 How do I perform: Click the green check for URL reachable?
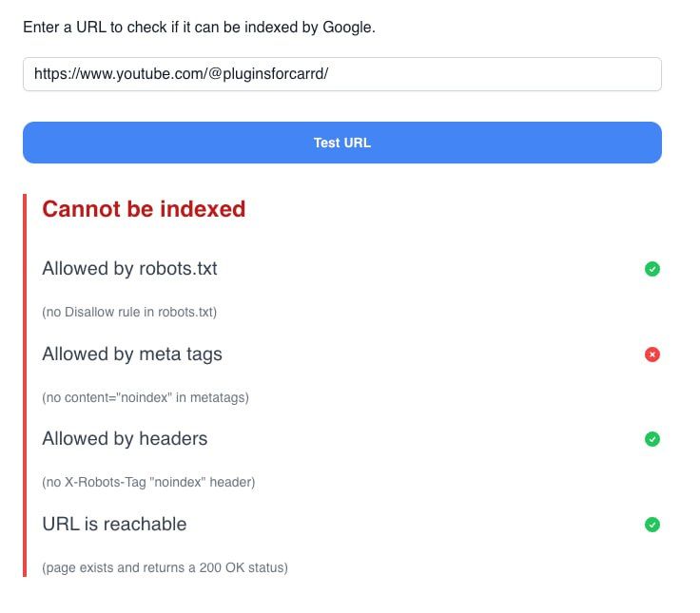(651, 525)
